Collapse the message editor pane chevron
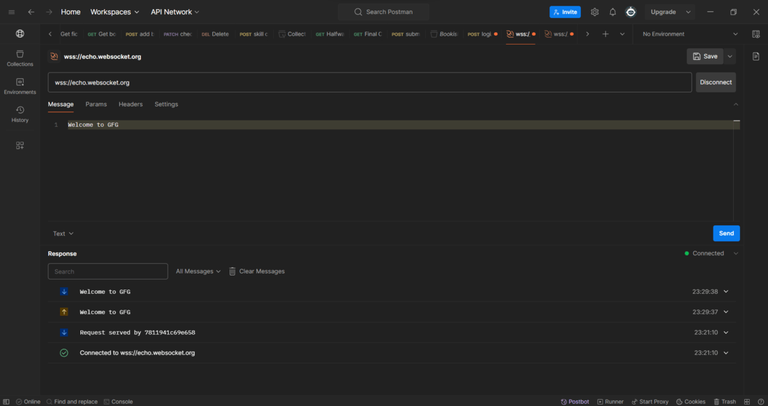This screenshot has height=406, width=768. tap(735, 104)
